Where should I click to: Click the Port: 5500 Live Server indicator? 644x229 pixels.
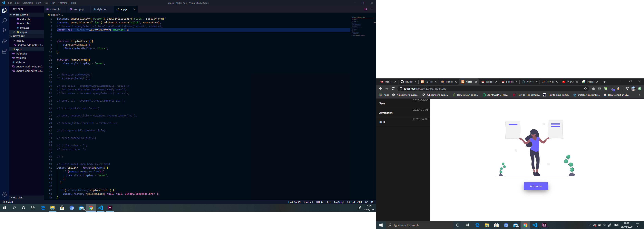[x=355, y=202]
